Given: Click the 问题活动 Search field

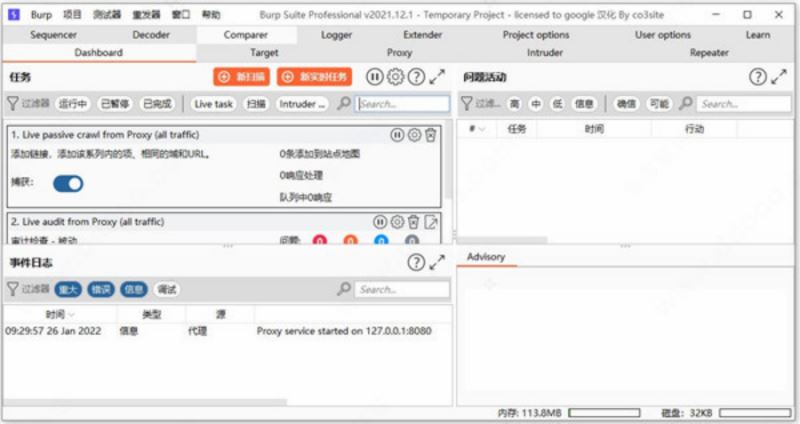Looking at the screenshot, I should pyautogui.click(x=744, y=104).
